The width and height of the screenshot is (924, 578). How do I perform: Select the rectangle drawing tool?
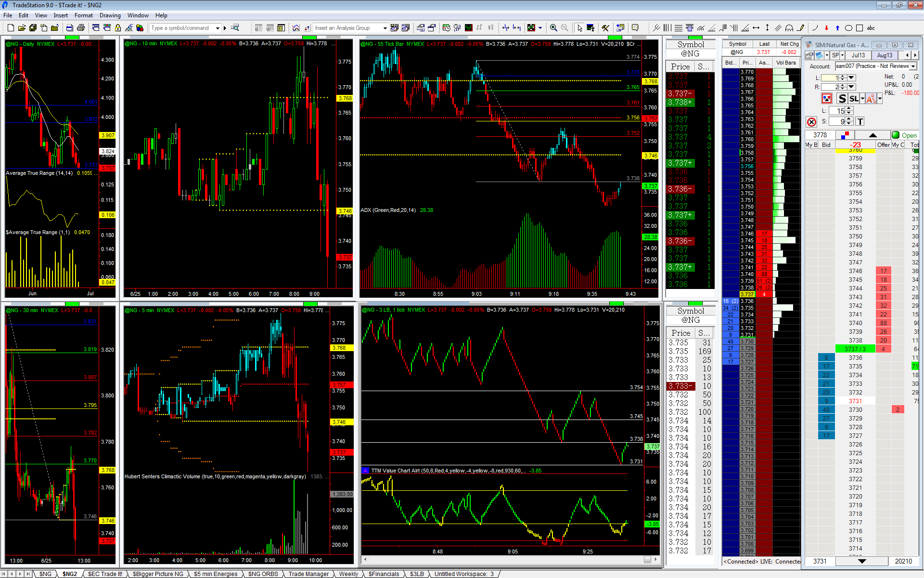click(860, 28)
